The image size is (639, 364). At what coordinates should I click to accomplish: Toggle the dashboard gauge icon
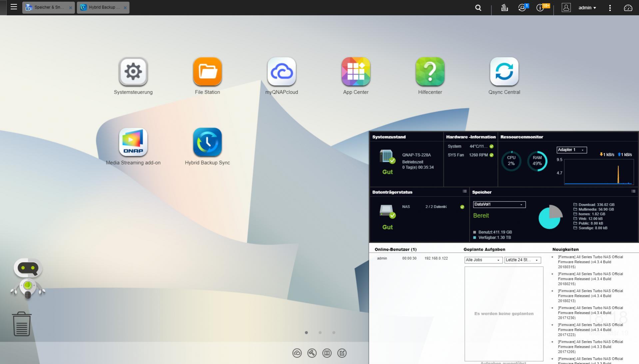click(628, 8)
